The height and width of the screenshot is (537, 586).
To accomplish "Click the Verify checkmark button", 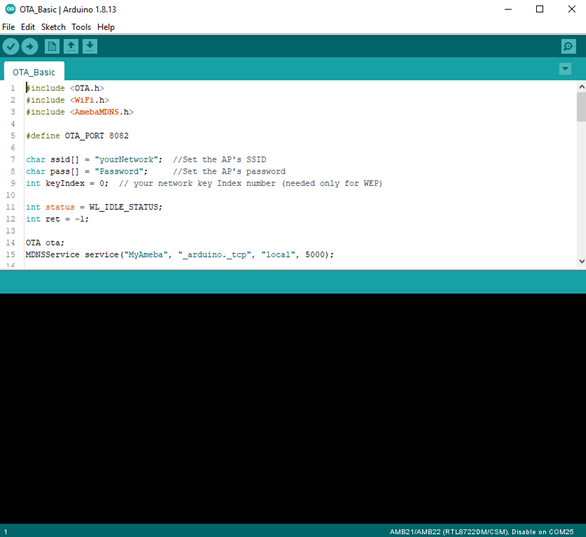I will 11,47.
